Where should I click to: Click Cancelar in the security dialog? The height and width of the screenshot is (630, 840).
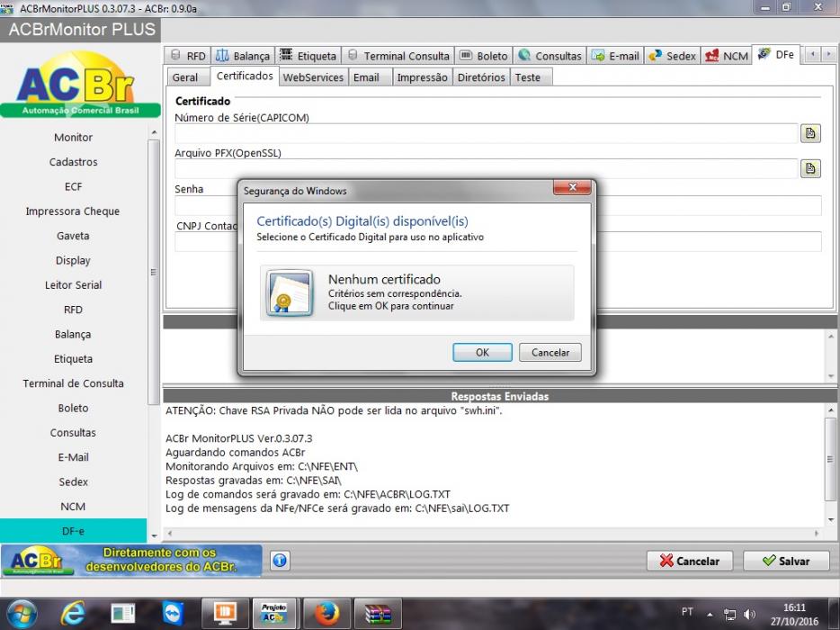550,352
